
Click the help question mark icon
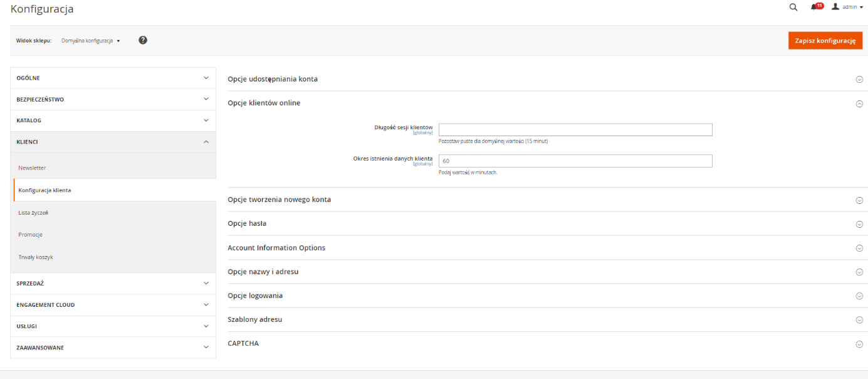(143, 40)
